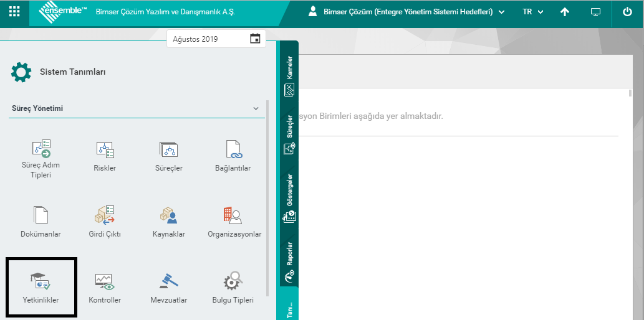The height and width of the screenshot is (320, 644).
Task: Open the TR language dropdown
Action: pyautogui.click(x=532, y=12)
